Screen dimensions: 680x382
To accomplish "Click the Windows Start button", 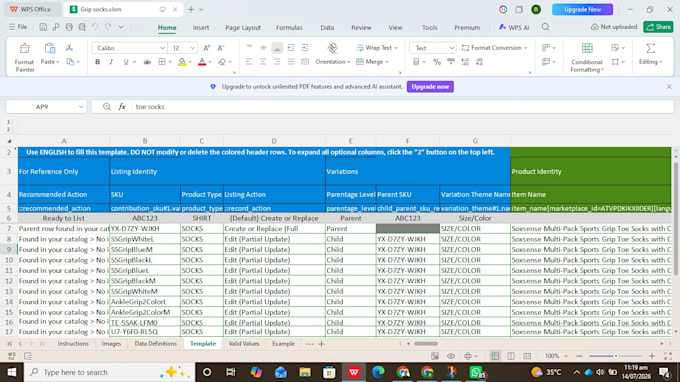I will click(x=12, y=372).
